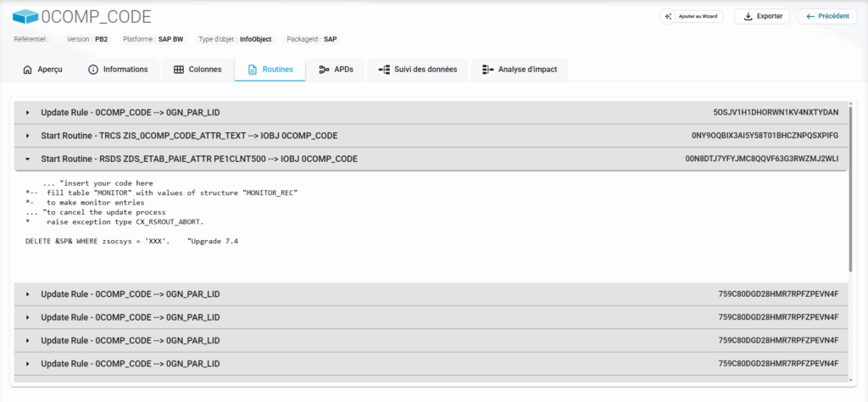
Task: Expand second Update Rule row below the code
Action: click(431, 317)
